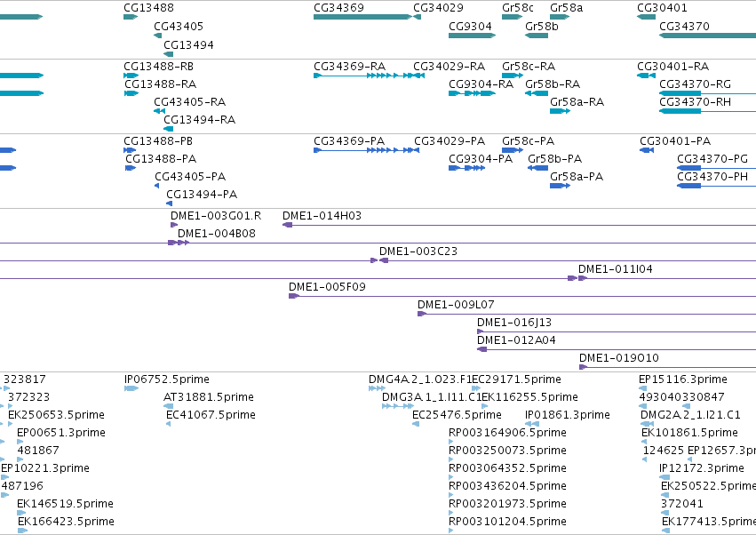Image resolution: width=756 pixels, height=535 pixels.
Task: Click transcript CG43405-RA
Action: [189, 102]
